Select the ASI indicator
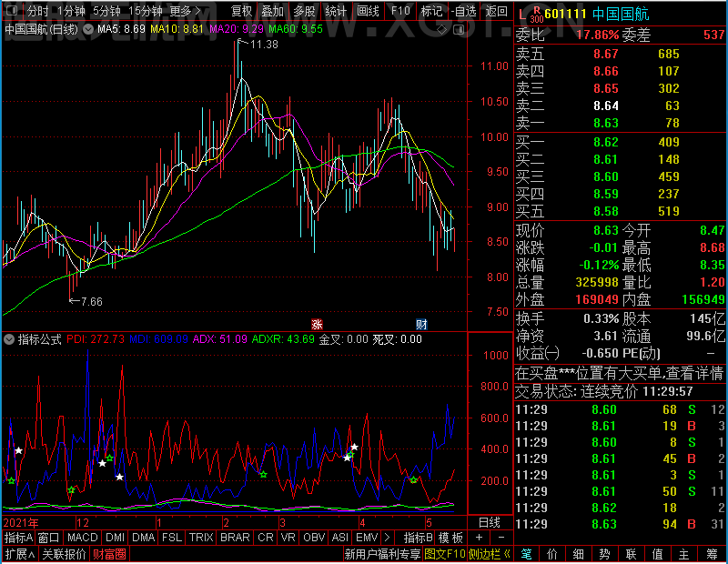This screenshot has height=564, width=728. 339,538
